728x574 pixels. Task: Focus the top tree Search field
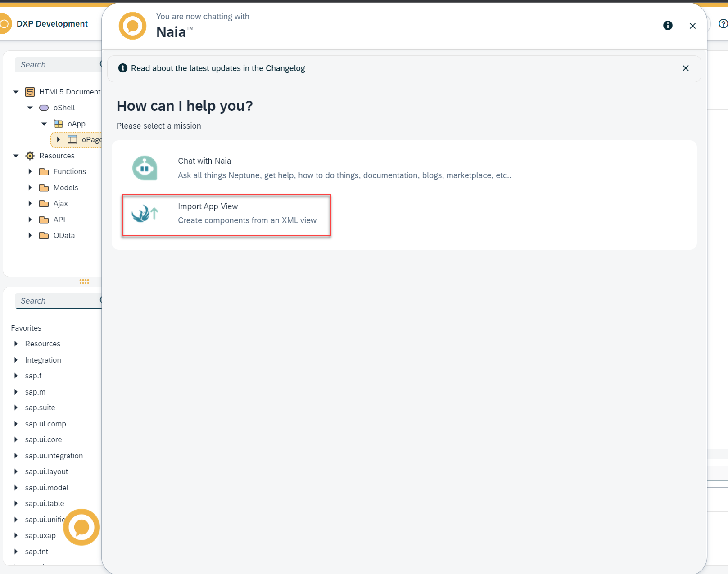coord(58,64)
